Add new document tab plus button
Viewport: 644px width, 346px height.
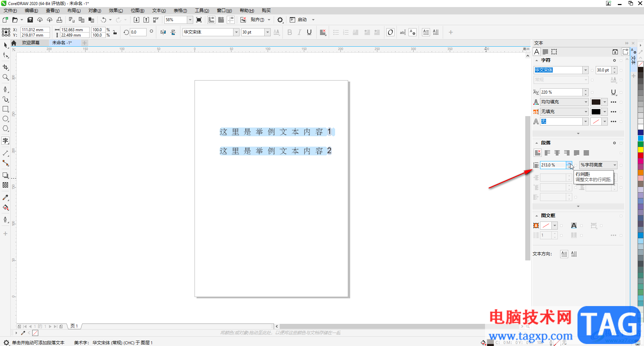pos(85,43)
